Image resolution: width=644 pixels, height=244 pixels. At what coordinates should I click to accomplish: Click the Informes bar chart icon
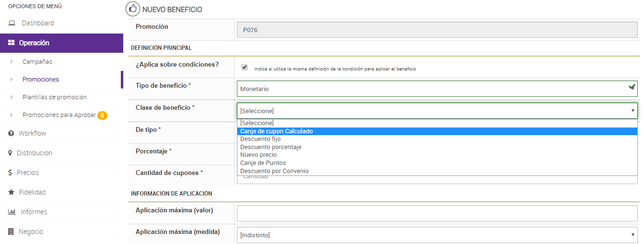click(12, 212)
